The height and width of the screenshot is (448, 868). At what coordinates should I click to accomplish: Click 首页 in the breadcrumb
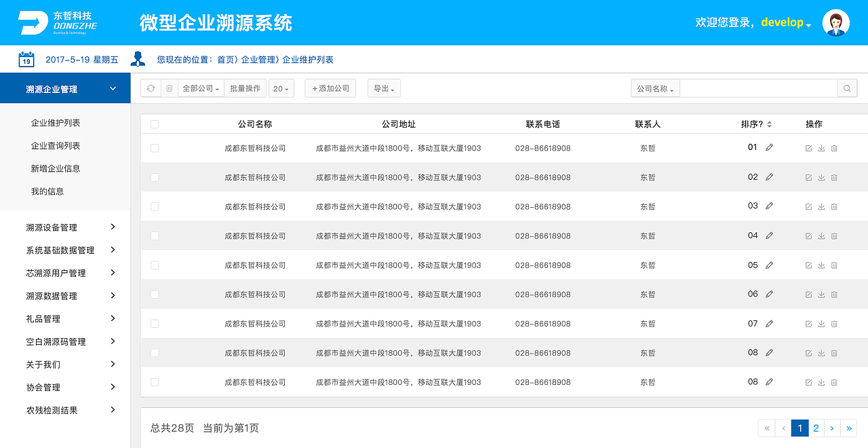pos(225,60)
